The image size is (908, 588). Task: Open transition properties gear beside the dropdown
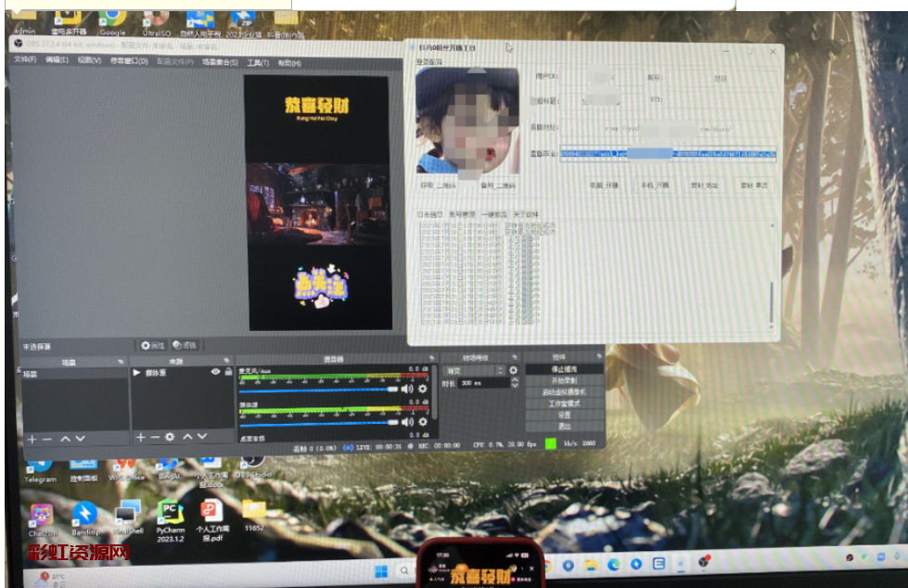coord(513,370)
